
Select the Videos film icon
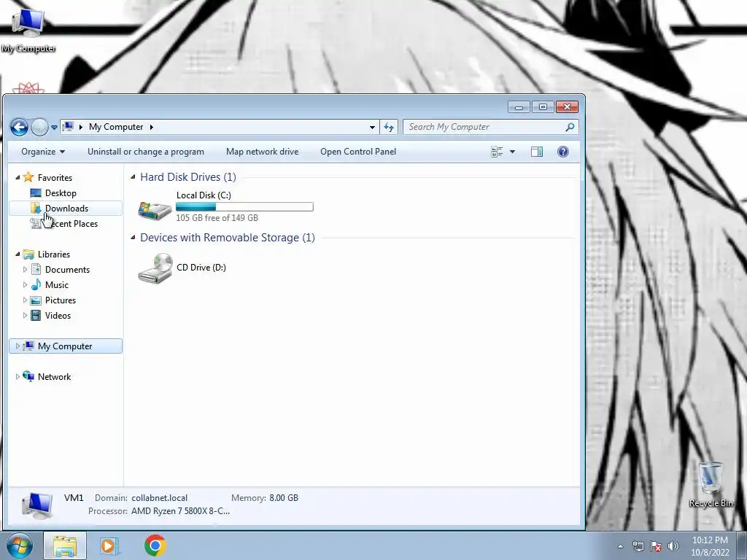(36, 315)
